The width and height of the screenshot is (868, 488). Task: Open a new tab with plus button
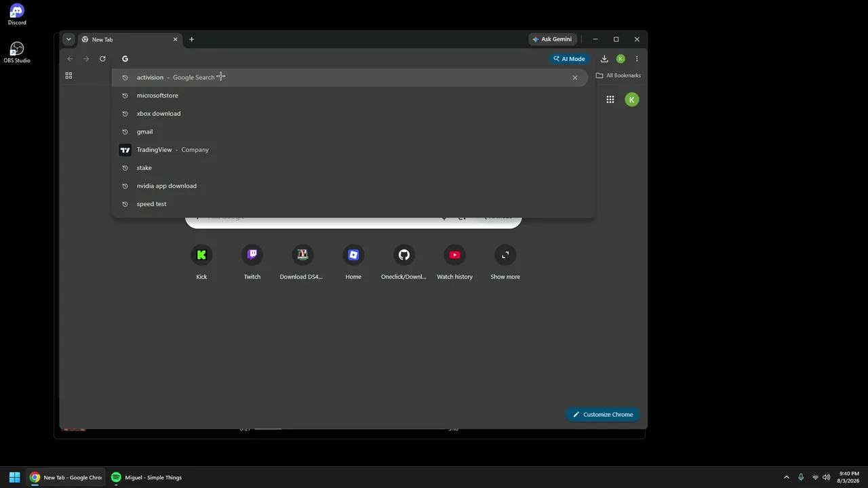[x=191, y=39]
